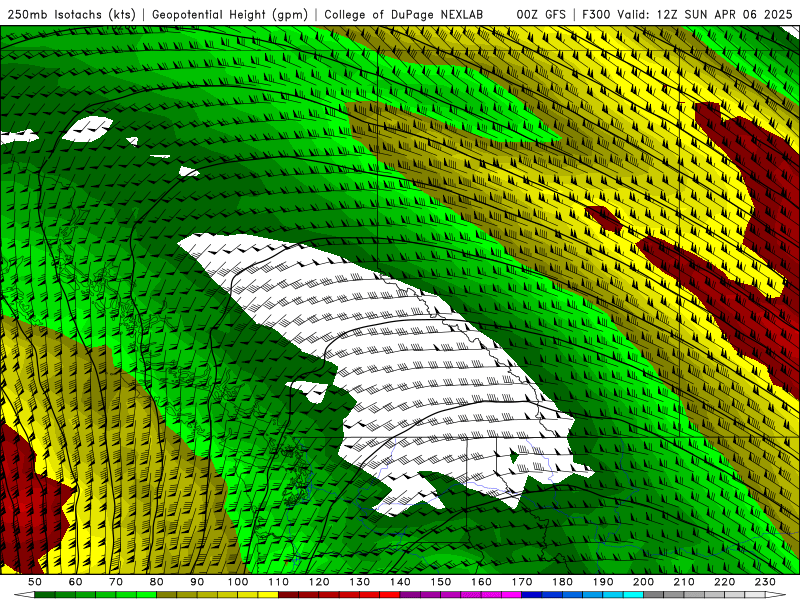The width and height of the screenshot is (800, 600).
Task: Click the 160 label on the legend
Action: click(x=481, y=582)
